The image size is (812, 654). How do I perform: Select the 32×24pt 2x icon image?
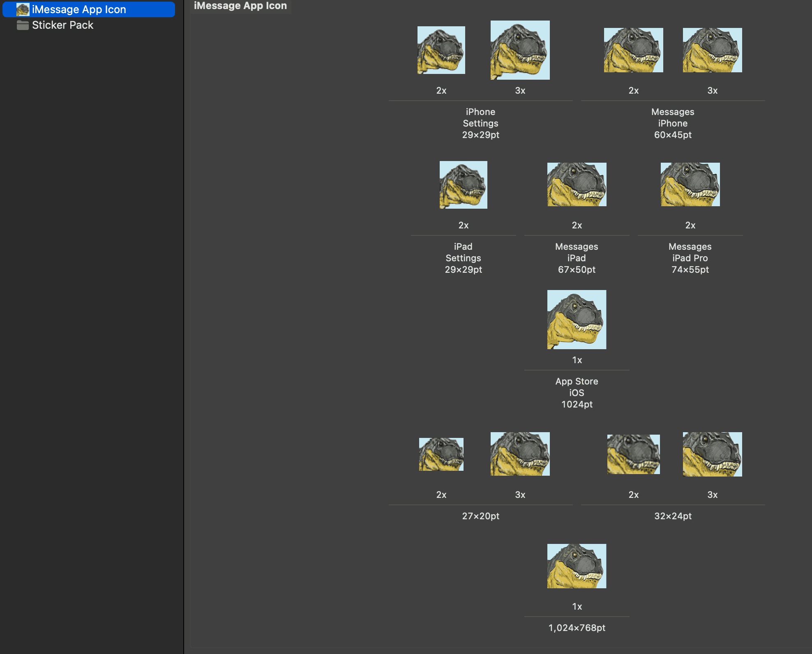click(x=634, y=454)
